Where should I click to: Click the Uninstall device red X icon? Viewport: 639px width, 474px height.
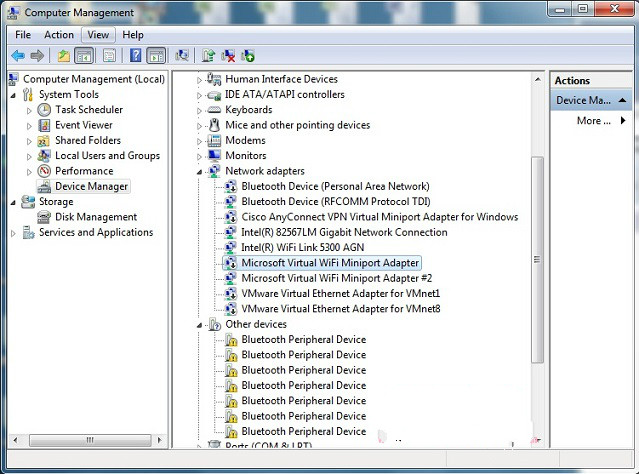coord(228,55)
